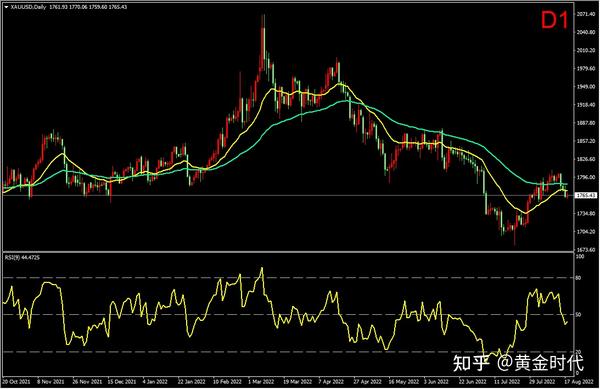This screenshot has width=600, height=389.
Task: Click the March 2022 candlestick peak
Action: click(x=263, y=17)
